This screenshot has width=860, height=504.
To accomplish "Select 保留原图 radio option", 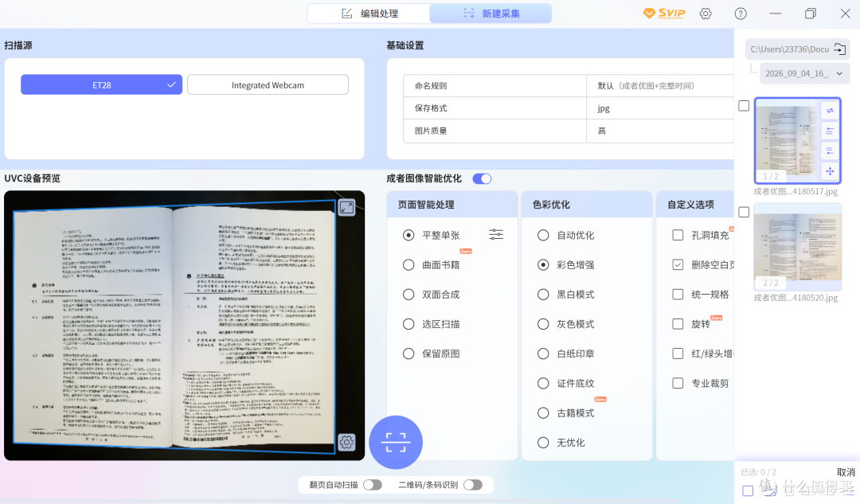I will coord(408,354).
